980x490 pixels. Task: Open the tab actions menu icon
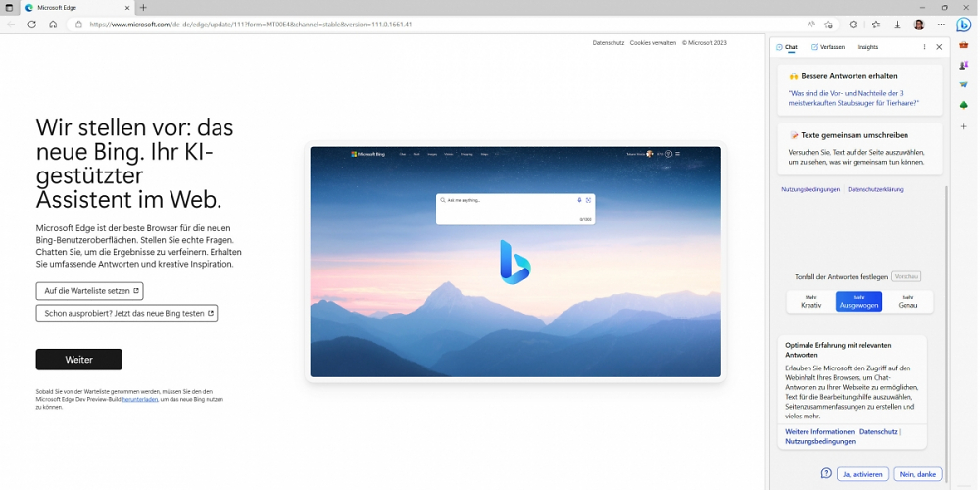(x=9, y=8)
